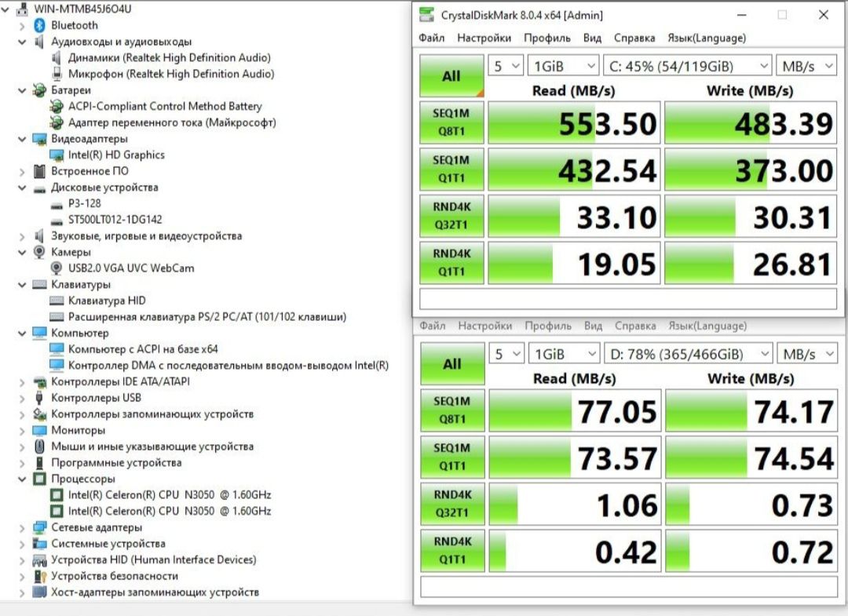Image resolution: width=848 pixels, height=616 pixels.
Task: Click the display adapter icon beside Видеоадаптеры
Action: [x=39, y=139]
